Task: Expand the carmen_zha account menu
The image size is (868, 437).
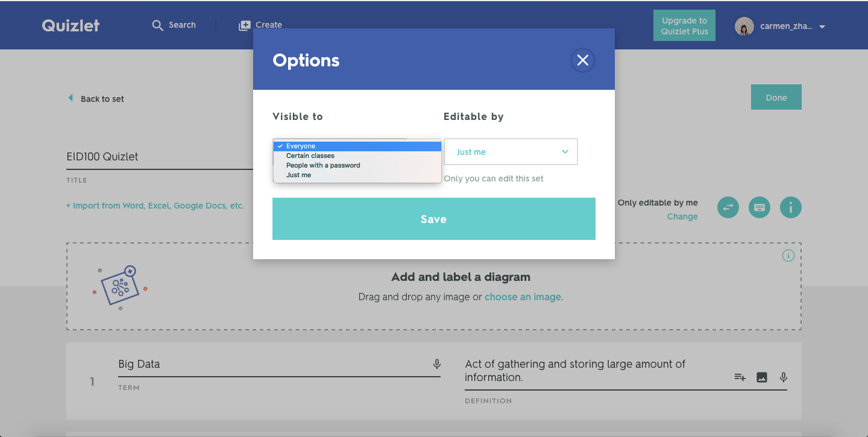Action: click(x=781, y=26)
